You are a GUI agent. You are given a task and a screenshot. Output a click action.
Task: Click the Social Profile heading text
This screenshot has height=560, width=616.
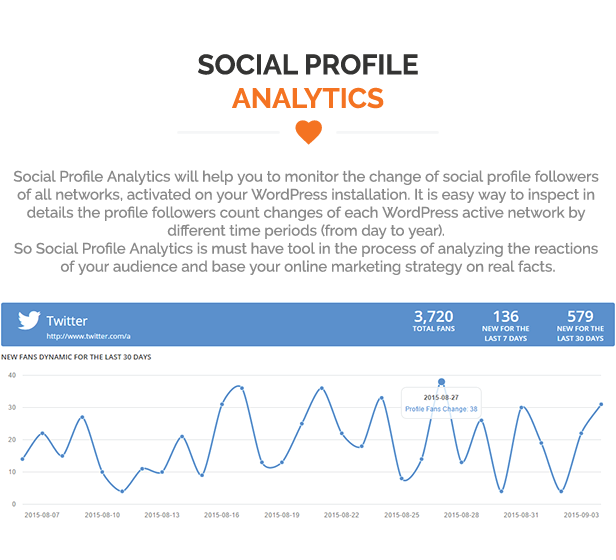click(308, 65)
